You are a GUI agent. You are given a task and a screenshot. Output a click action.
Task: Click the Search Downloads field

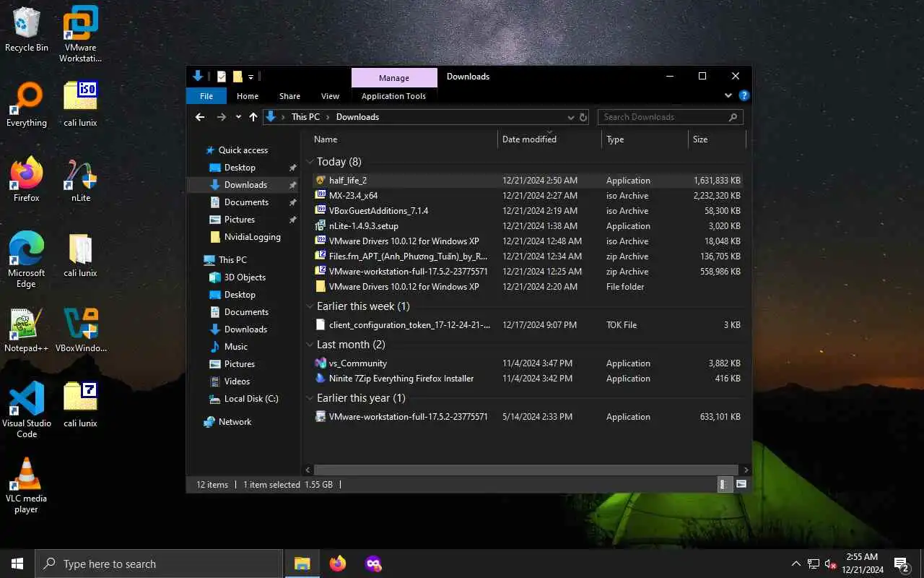(670, 117)
